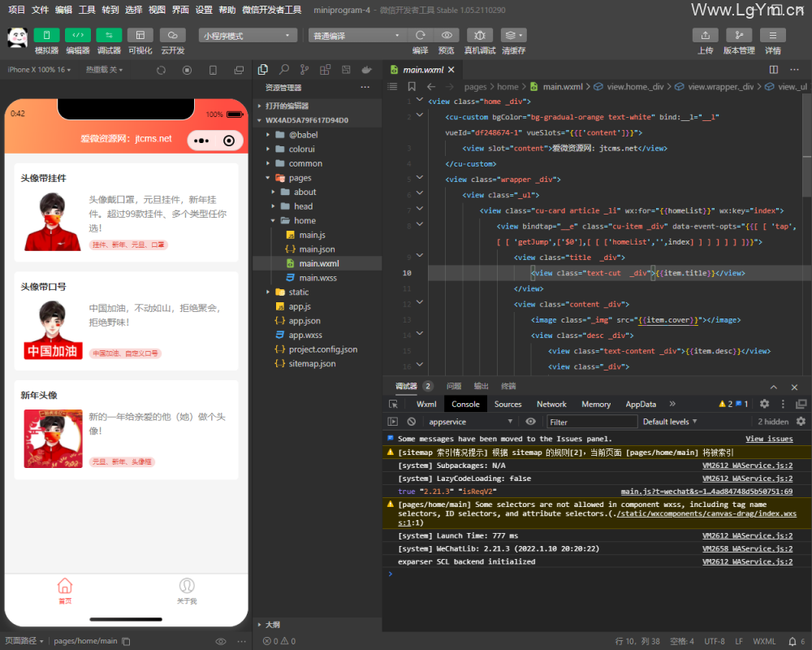Open the compile mode (普通编译) dropdown
The image size is (812, 650).
[x=357, y=35]
